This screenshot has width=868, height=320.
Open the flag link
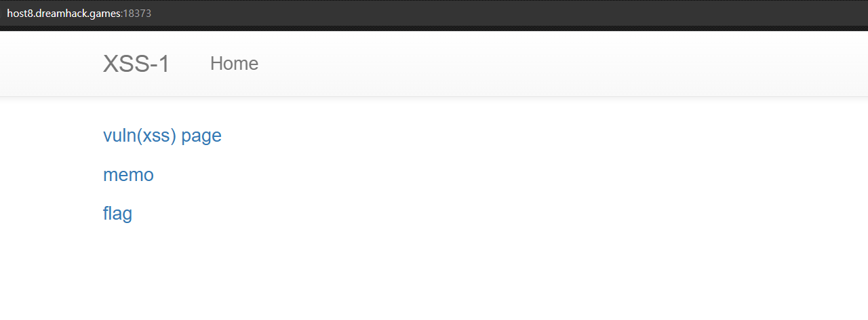[x=117, y=214]
